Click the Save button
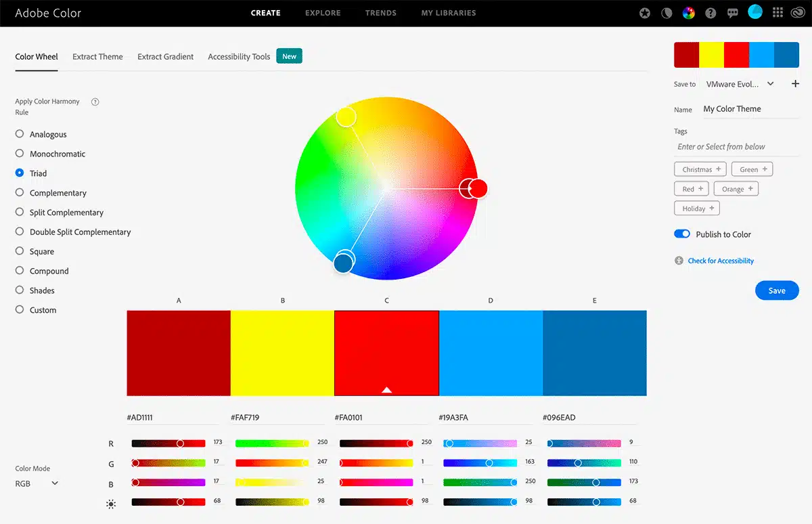This screenshot has width=812, height=524. 777,290
